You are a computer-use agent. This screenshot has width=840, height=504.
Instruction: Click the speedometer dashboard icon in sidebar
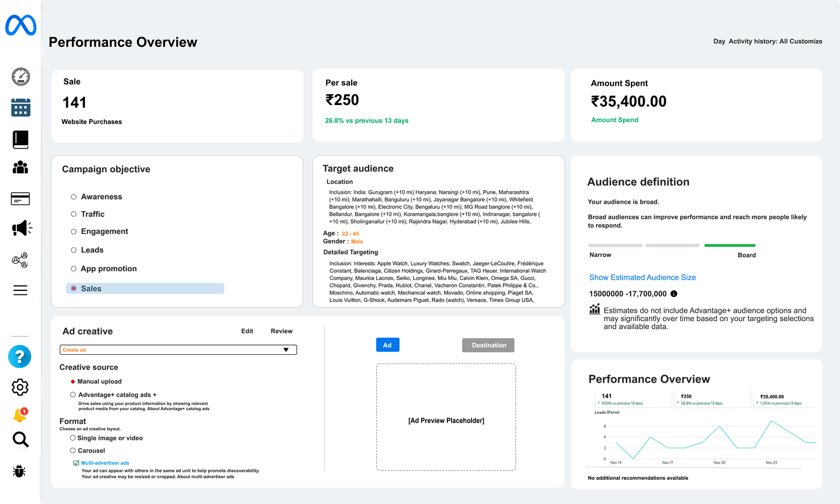pyautogui.click(x=21, y=77)
